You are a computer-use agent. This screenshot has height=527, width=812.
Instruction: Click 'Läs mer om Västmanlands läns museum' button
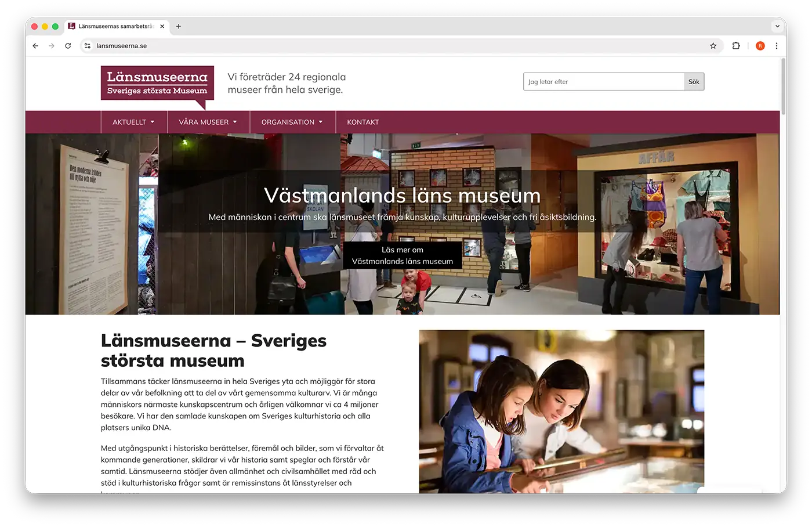click(x=403, y=255)
